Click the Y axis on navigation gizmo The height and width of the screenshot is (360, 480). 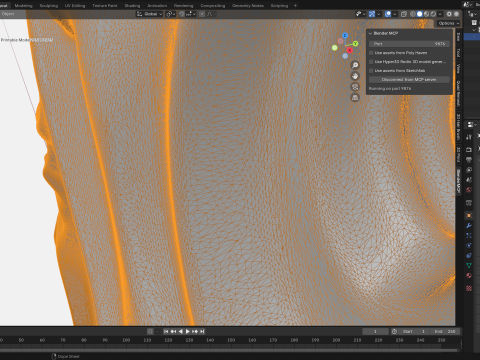tap(355, 44)
